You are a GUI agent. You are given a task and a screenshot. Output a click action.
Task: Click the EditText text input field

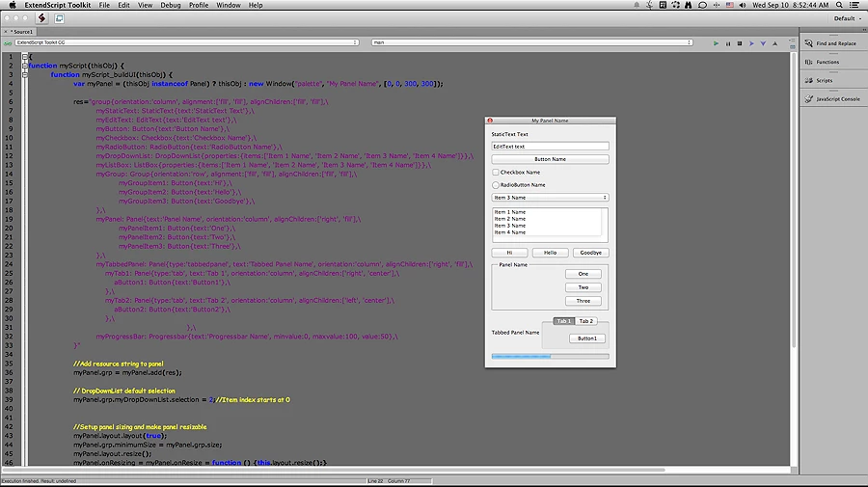pos(551,147)
